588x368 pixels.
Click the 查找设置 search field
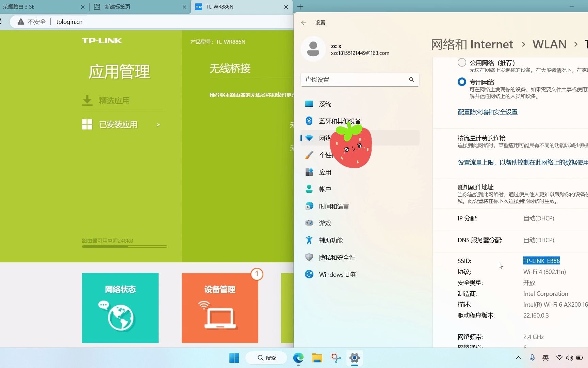click(x=360, y=79)
